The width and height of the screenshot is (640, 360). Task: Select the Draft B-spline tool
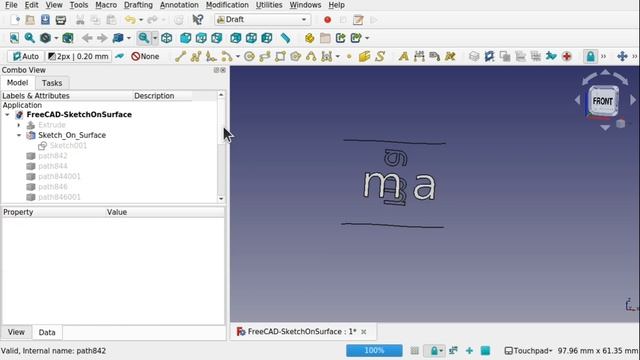[311, 56]
